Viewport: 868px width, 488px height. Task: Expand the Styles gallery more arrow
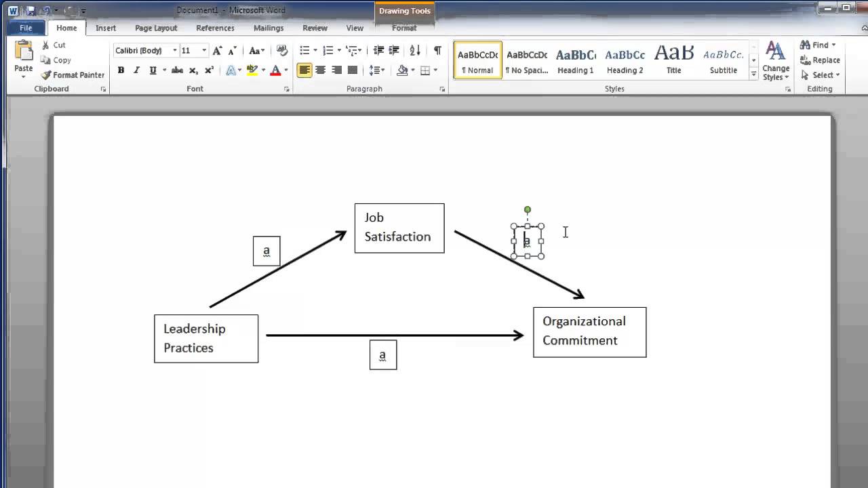coord(753,75)
